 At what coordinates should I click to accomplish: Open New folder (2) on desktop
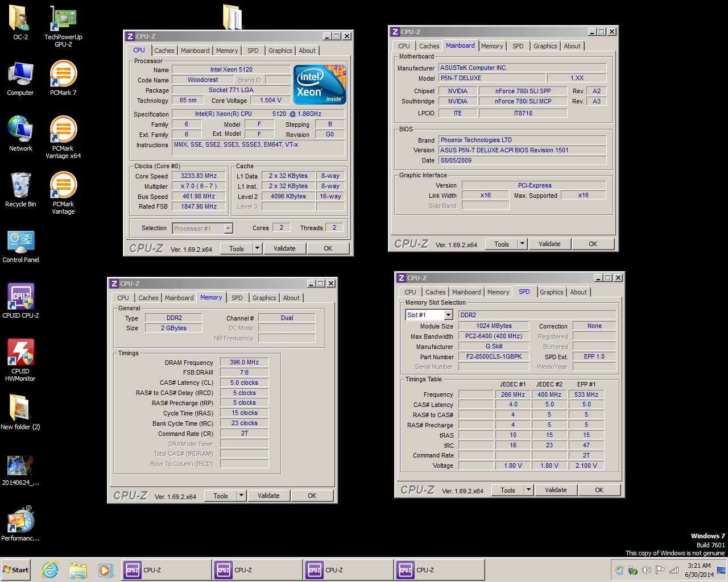[20, 413]
